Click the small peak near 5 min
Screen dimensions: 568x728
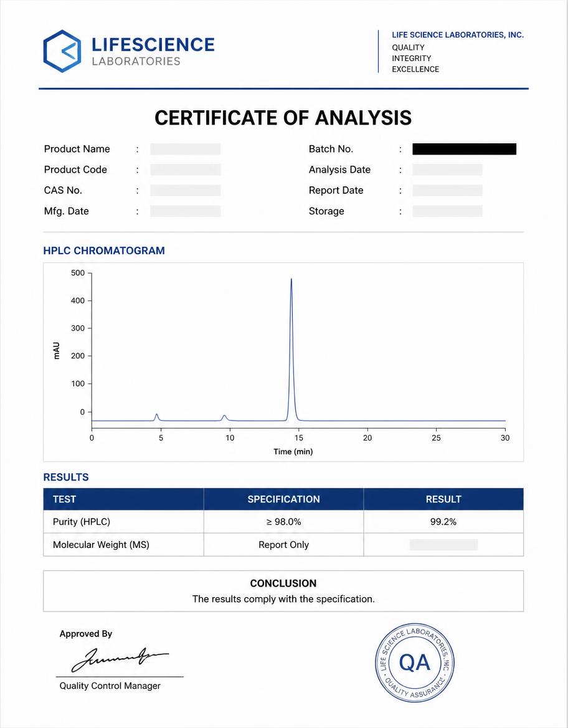[x=157, y=417]
